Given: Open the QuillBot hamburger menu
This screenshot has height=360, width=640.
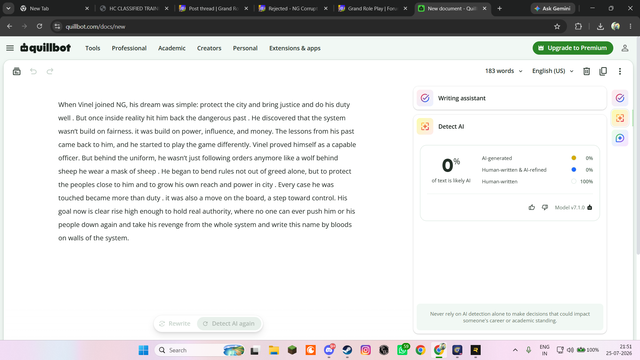Looking at the screenshot, I should tap(10, 48).
